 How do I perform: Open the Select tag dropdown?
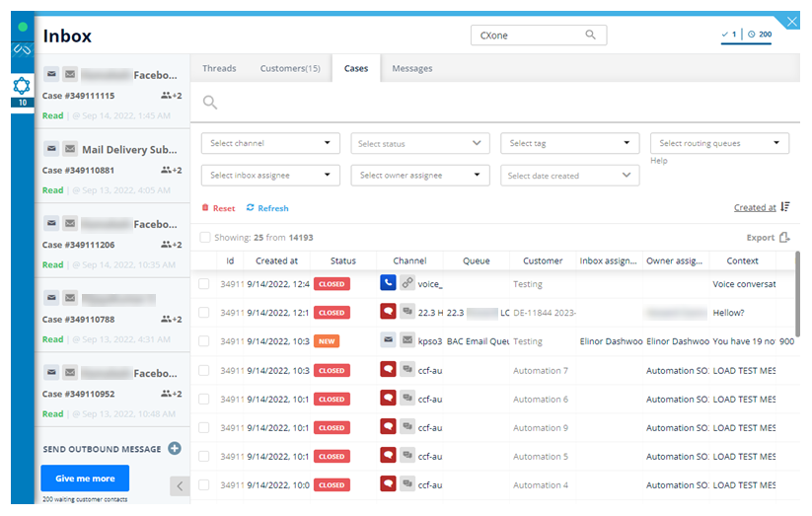tap(569, 143)
